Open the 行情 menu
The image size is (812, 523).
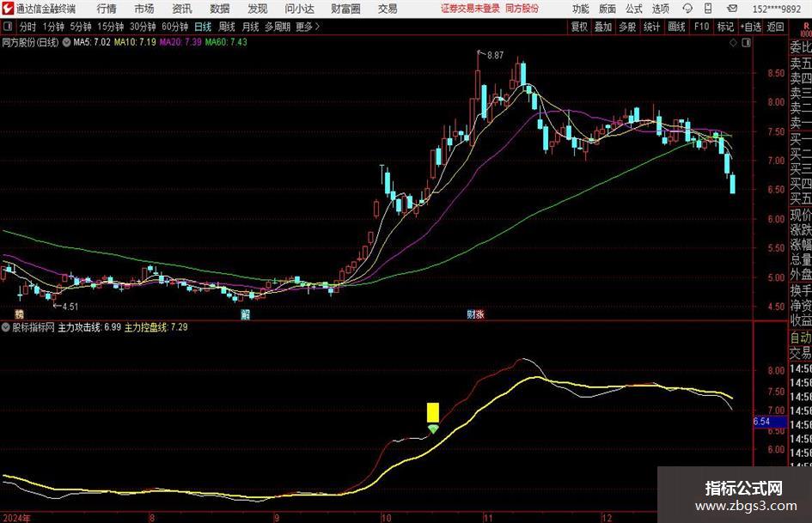[107, 9]
